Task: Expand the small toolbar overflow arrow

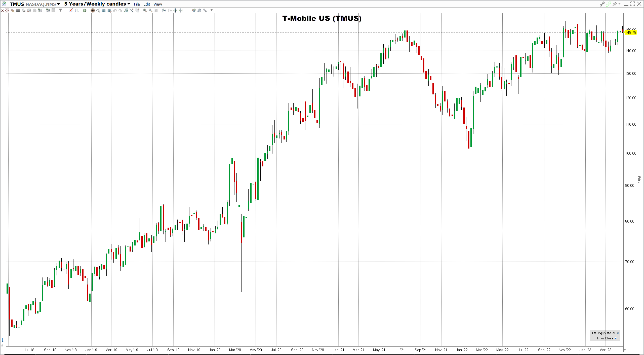Action: click(x=212, y=10)
